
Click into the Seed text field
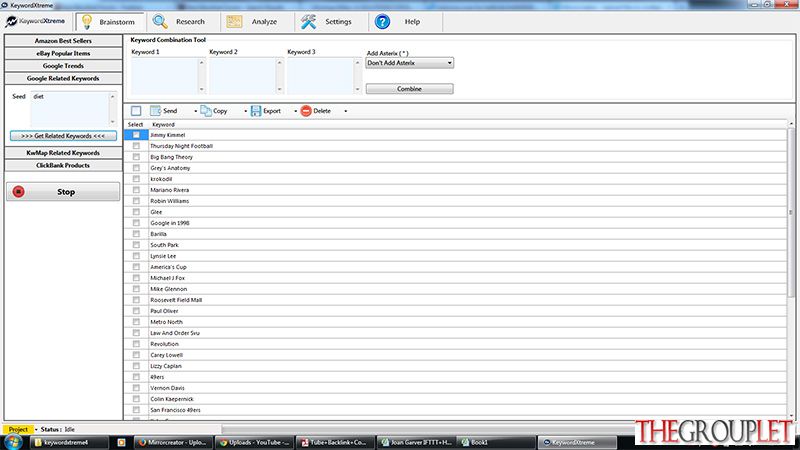[70, 109]
